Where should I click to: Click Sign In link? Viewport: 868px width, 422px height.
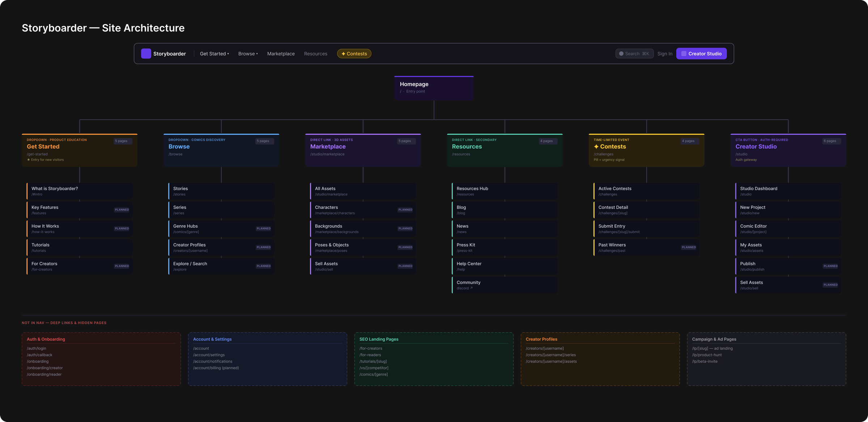tap(665, 53)
